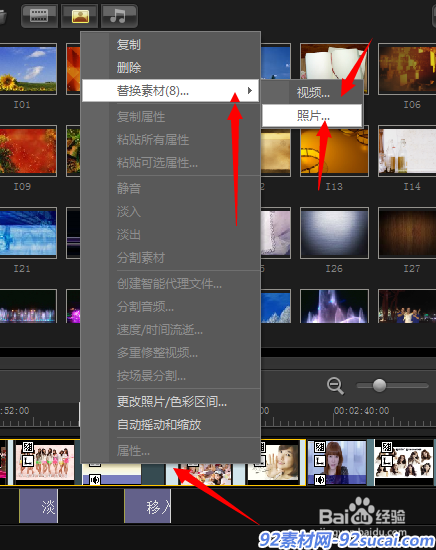This screenshot has width=436, height=550.
Task: Select the night crowd thumbnail below I27
Action: [407, 306]
